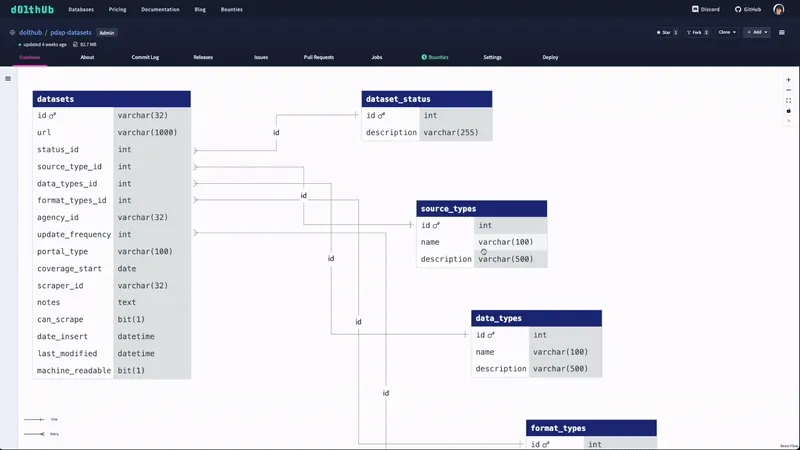Viewport: 800px width, 450px height.
Task: Open the Add dropdown menu
Action: [x=756, y=32]
